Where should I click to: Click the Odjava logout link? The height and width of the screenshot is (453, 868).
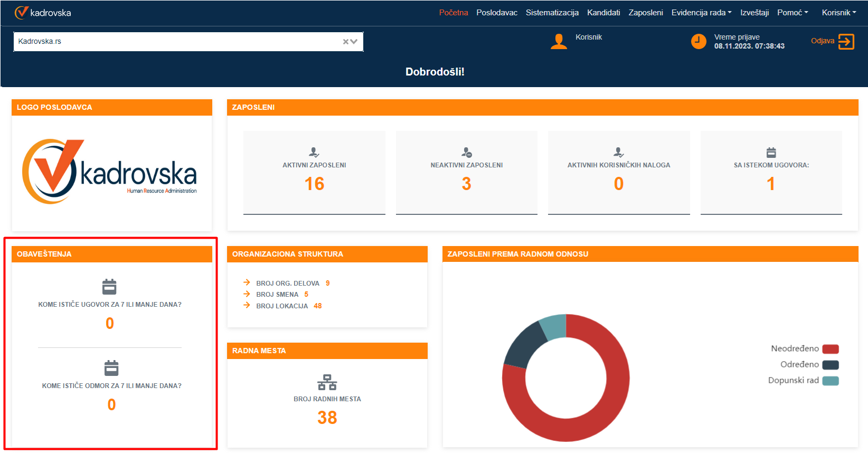click(822, 41)
